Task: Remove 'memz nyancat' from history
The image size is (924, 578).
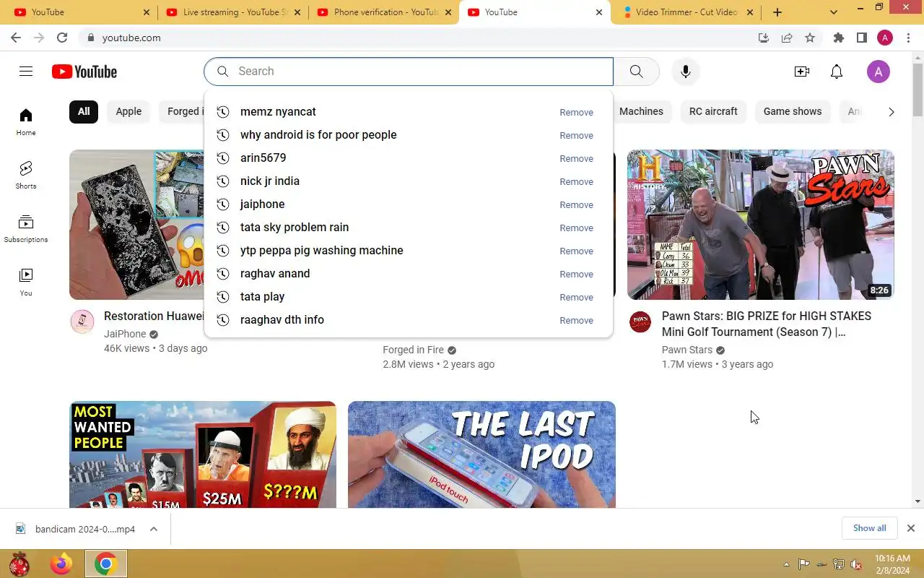Action: pos(576,112)
